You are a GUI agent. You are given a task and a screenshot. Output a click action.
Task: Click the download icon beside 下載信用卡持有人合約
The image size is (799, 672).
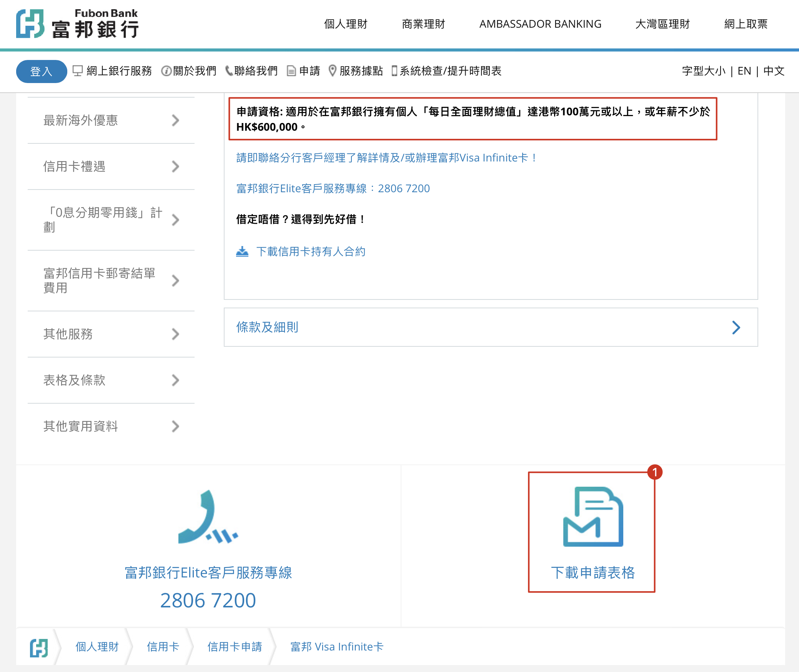(x=242, y=251)
